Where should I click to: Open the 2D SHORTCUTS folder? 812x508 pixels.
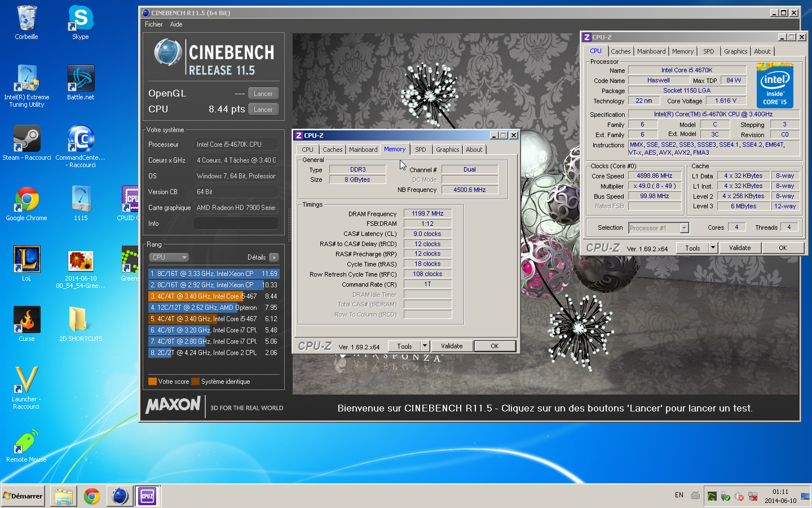point(81,324)
